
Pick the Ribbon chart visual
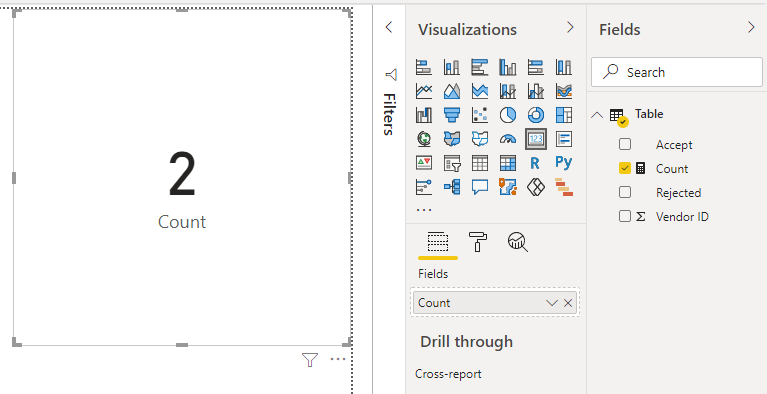click(564, 91)
